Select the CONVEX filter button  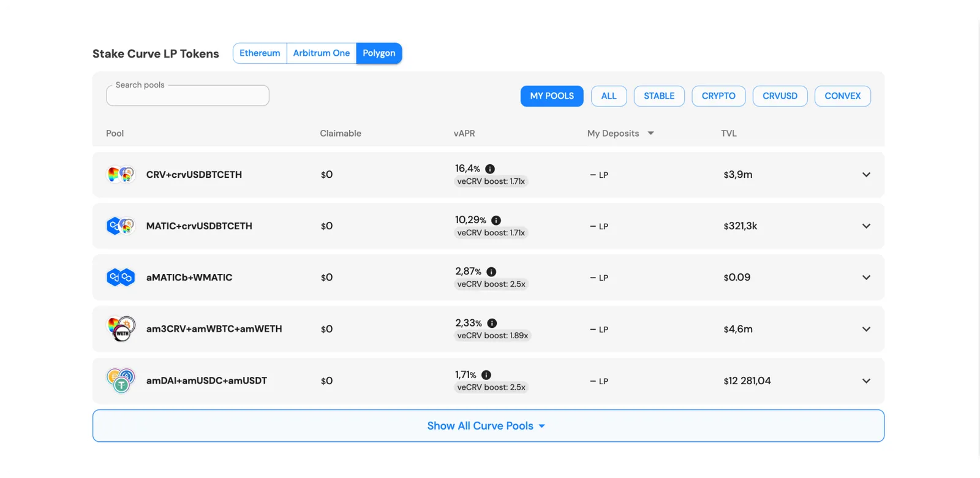tap(842, 96)
